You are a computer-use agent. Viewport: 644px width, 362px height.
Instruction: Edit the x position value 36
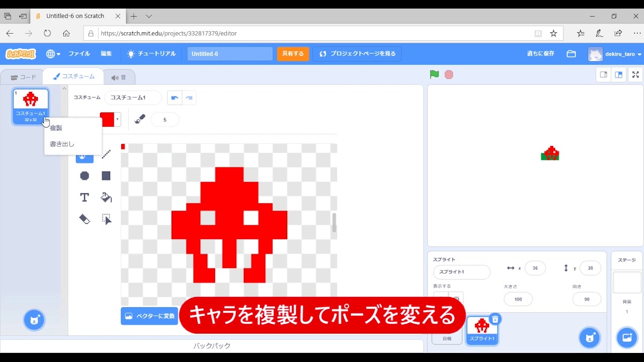(535, 268)
